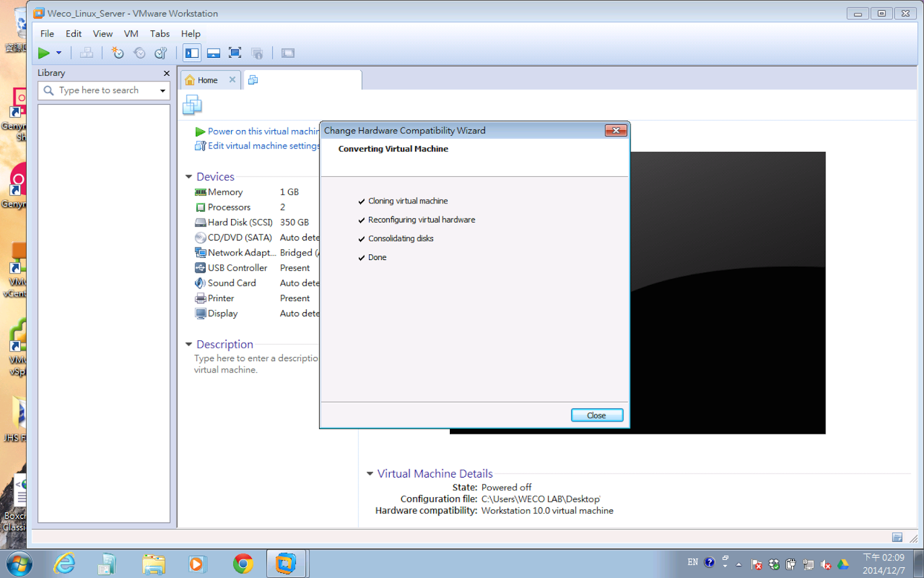Select the Printer device
The image size is (924, 578).
256,298
